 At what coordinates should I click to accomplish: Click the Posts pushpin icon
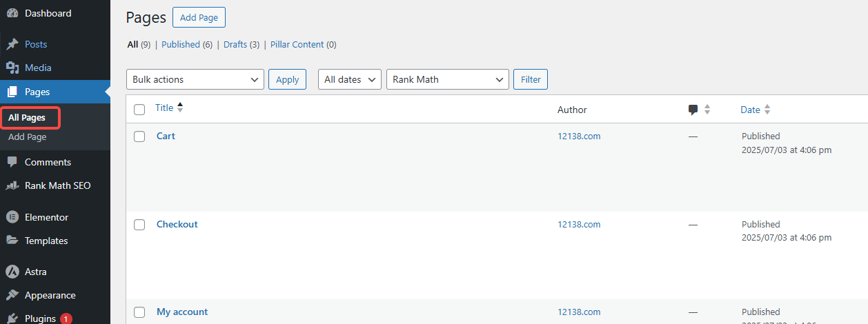pyautogui.click(x=12, y=44)
